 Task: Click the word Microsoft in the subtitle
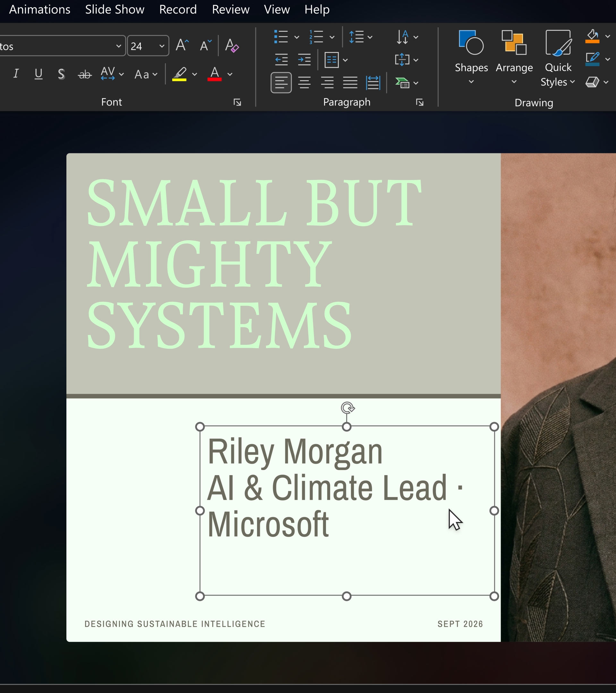(268, 524)
